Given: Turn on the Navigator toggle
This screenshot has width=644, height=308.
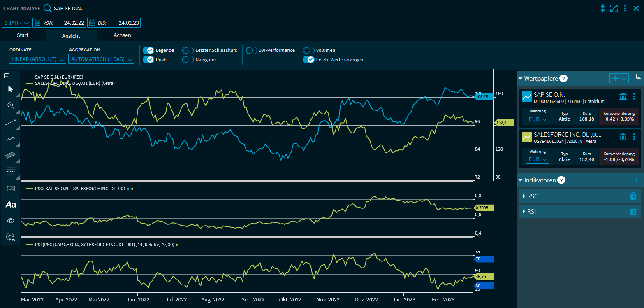Looking at the screenshot, I should click(188, 60).
